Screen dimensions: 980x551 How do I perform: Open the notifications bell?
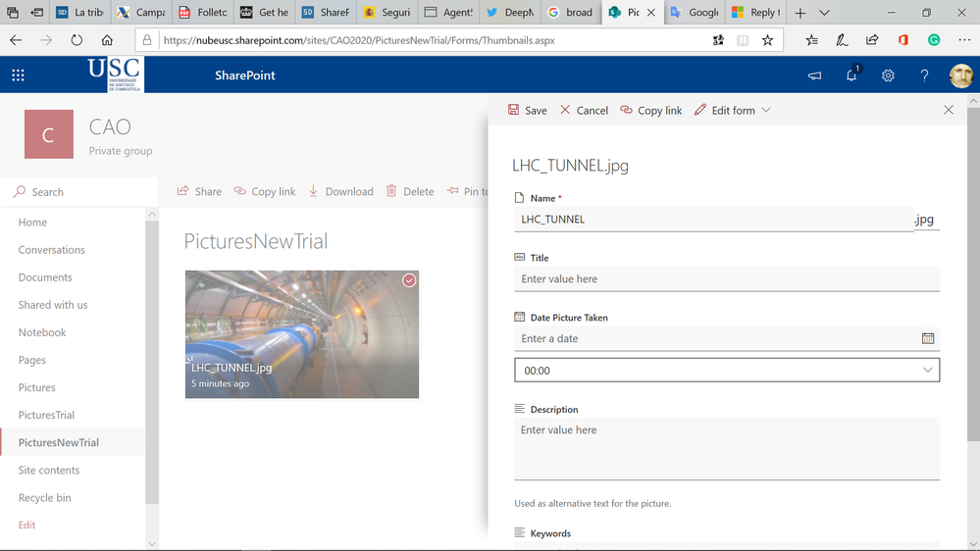pos(851,75)
